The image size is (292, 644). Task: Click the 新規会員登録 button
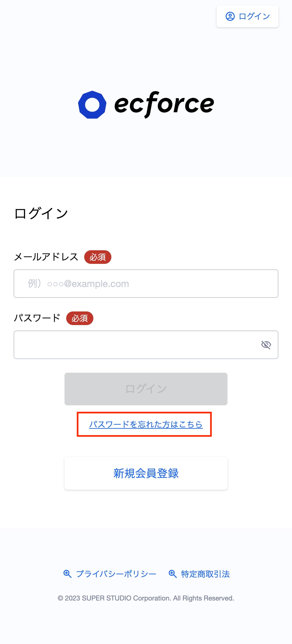[x=146, y=473]
